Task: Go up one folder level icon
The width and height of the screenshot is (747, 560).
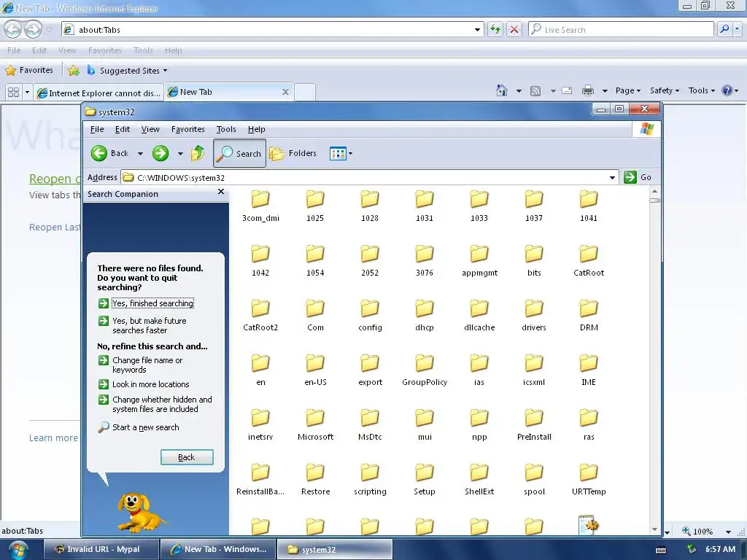Action: (x=197, y=153)
